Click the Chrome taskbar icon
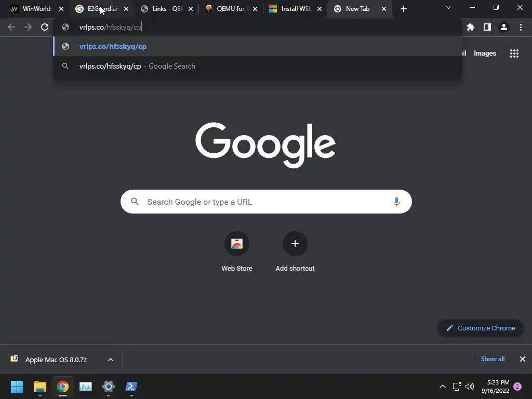 (63, 387)
